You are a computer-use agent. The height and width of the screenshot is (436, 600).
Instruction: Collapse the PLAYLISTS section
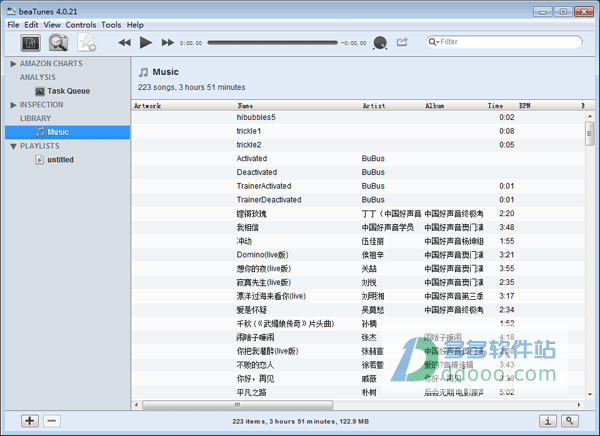click(x=13, y=146)
